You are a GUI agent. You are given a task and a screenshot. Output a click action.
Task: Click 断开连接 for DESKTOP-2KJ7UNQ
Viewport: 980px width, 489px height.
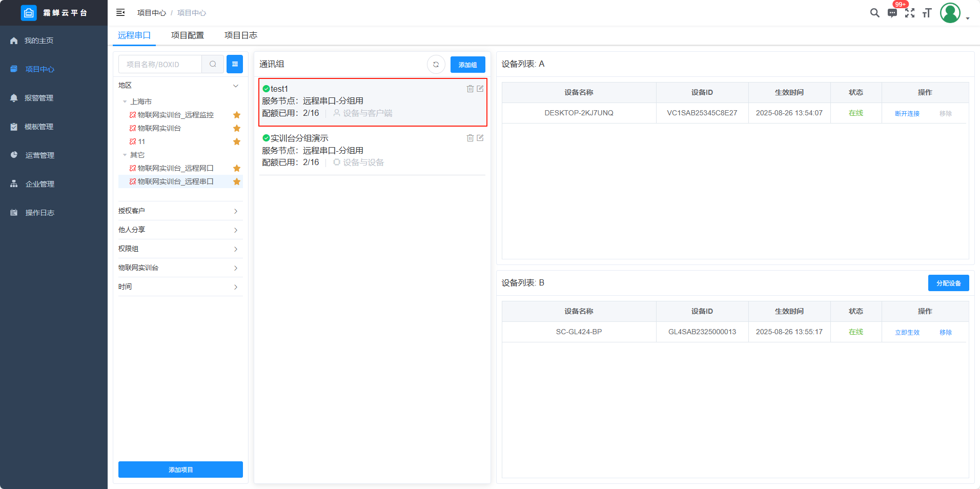click(x=907, y=113)
